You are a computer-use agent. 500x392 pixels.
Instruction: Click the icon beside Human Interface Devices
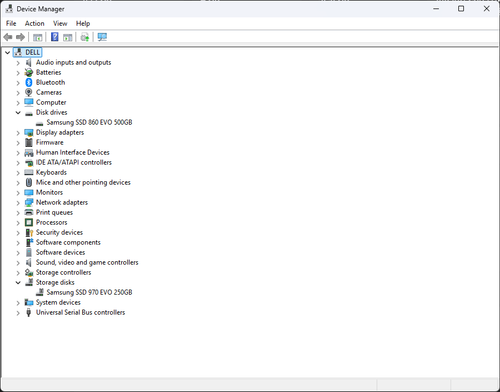29,153
